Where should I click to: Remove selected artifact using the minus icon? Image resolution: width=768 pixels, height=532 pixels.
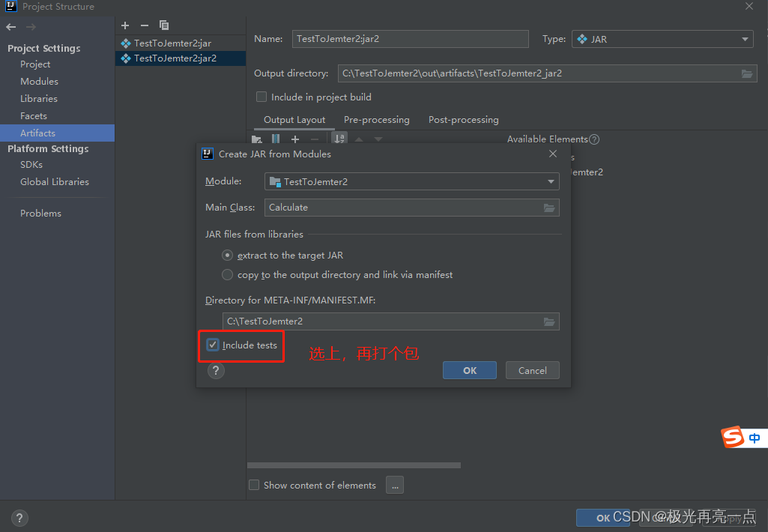tap(143, 25)
